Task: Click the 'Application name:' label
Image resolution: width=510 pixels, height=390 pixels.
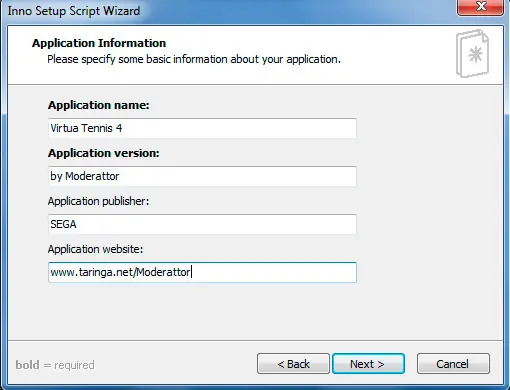Action: pyautogui.click(x=99, y=105)
